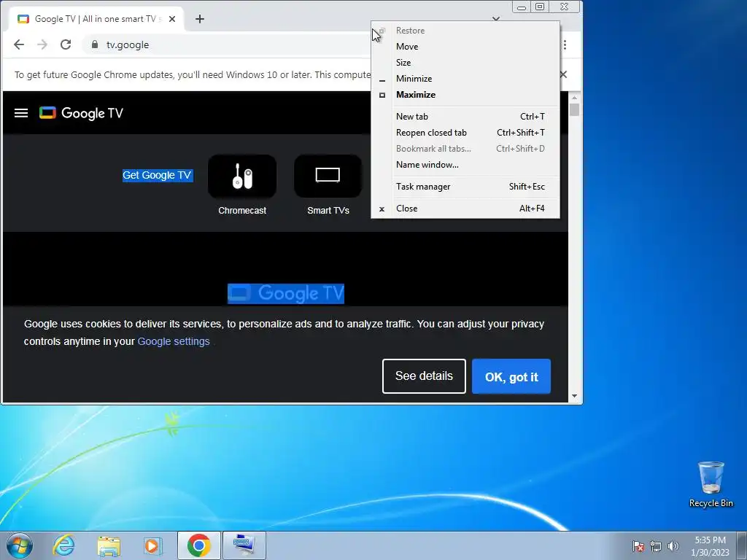Click the OK, got it button
The width and height of the screenshot is (747, 560).
[511, 377]
